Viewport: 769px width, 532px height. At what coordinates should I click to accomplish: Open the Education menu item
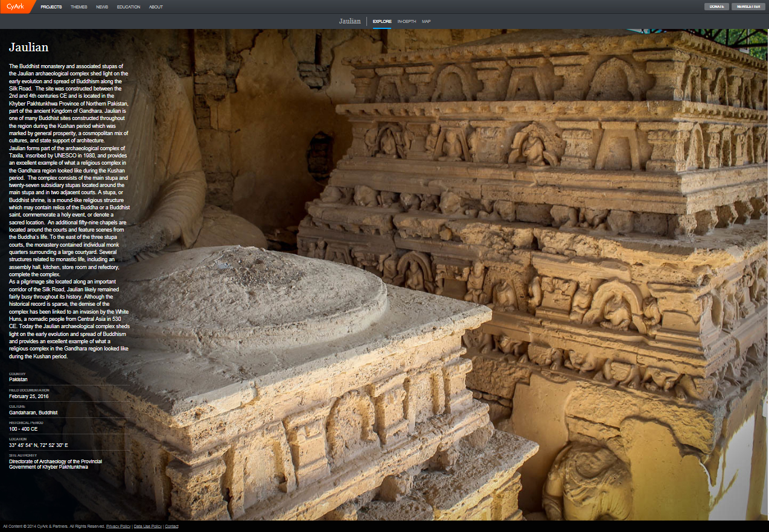(x=129, y=7)
